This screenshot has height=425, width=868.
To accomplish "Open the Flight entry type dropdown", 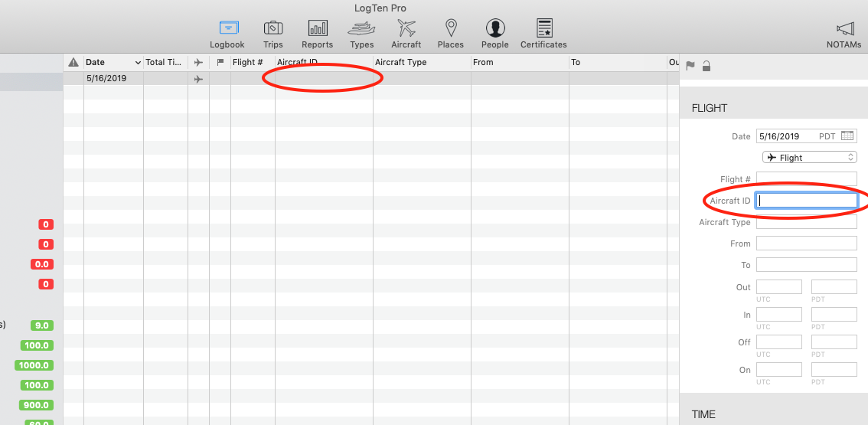I will (809, 158).
